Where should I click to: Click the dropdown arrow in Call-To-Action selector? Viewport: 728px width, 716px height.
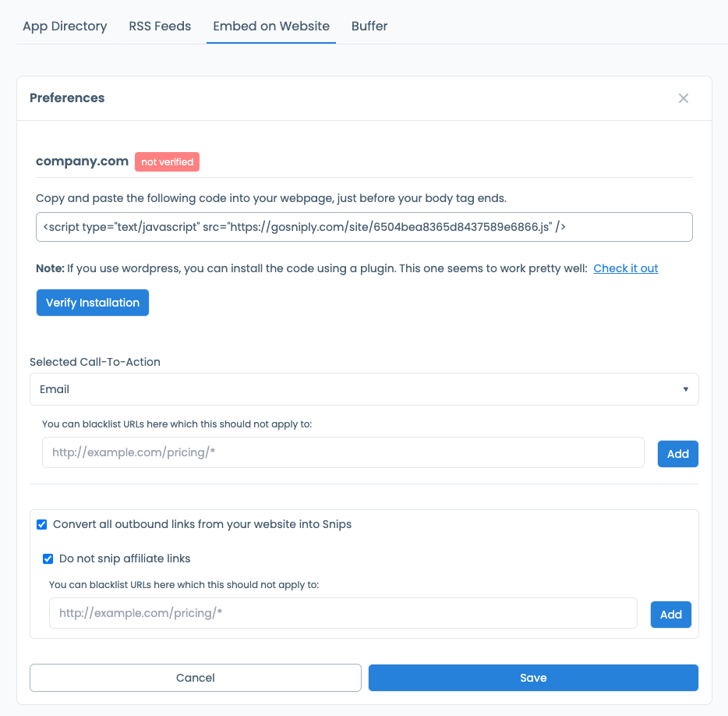click(685, 389)
